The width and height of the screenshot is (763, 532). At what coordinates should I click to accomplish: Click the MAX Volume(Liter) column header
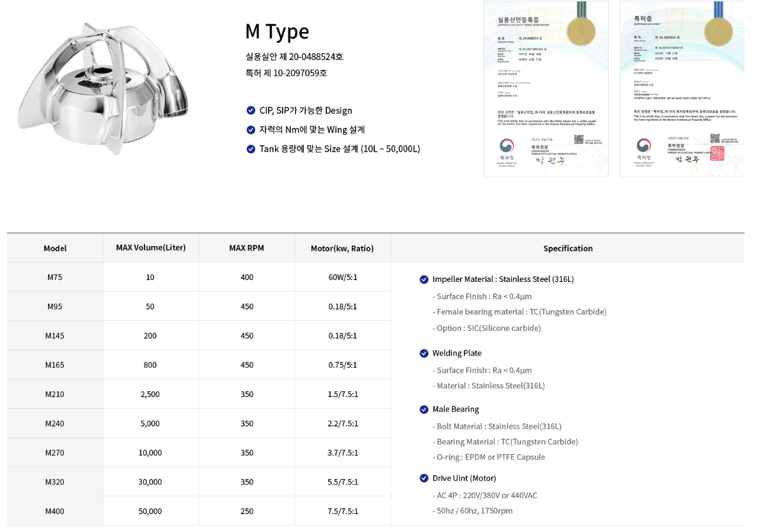click(151, 247)
